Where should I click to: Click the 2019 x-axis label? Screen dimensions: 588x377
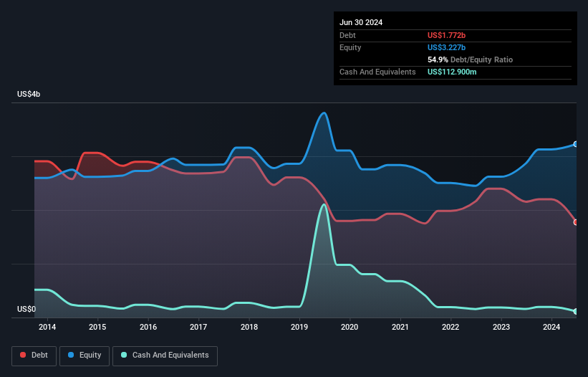point(299,327)
